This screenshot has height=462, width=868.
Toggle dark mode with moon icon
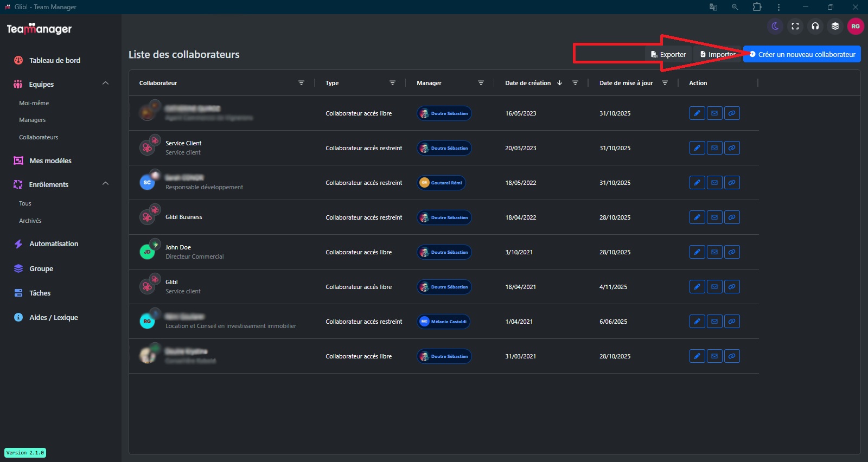[775, 26]
